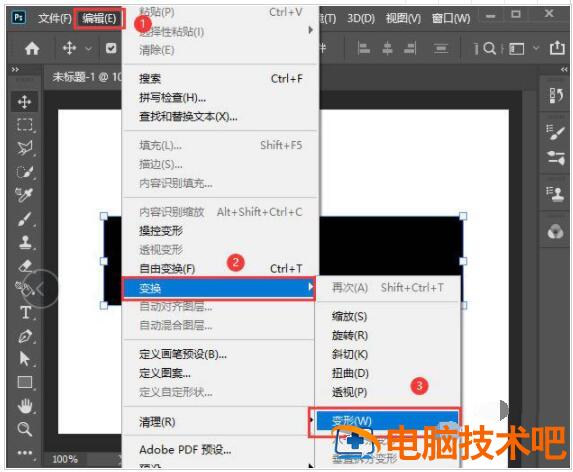
Task: Select the Pen tool
Action: (x=25, y=336)
